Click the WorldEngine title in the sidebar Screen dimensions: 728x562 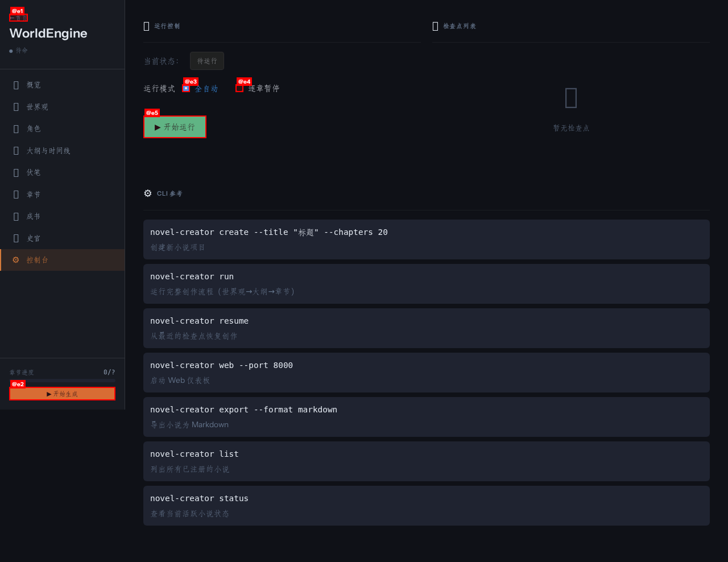(48, 34)
